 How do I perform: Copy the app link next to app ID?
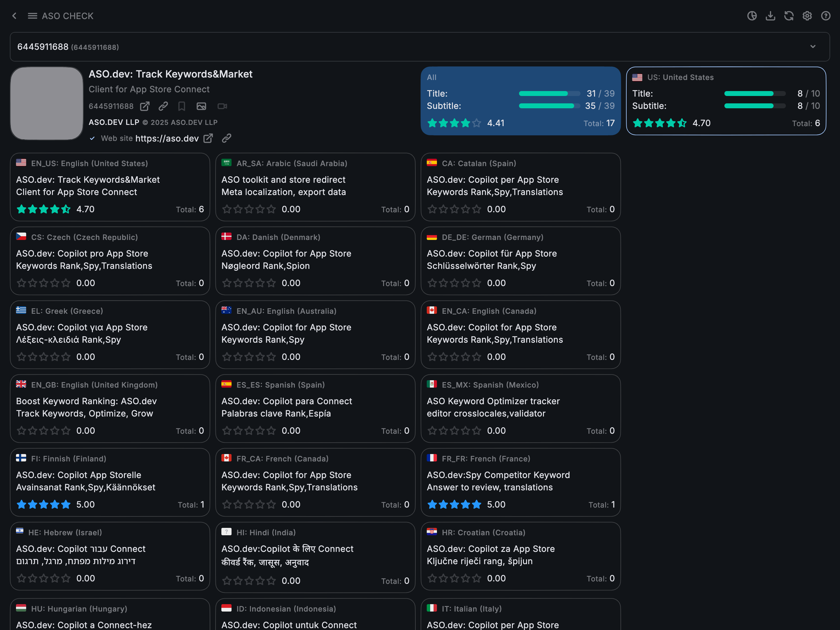[163, 106]
